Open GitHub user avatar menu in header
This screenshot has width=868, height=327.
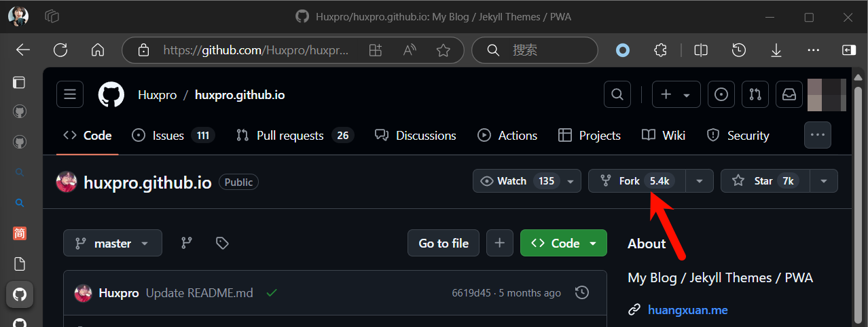click(x=827, y=95)
